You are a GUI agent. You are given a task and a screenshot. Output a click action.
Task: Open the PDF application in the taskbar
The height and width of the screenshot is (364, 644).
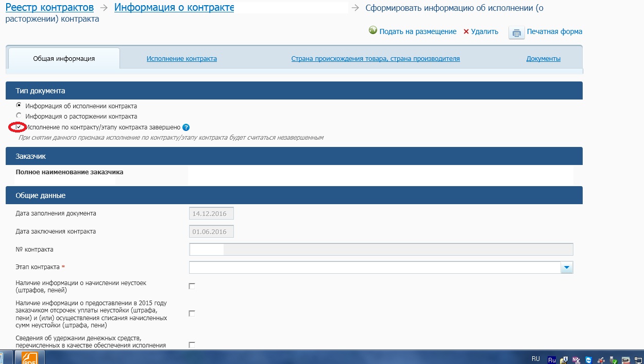pyautogui.click(x=29, y=358)
